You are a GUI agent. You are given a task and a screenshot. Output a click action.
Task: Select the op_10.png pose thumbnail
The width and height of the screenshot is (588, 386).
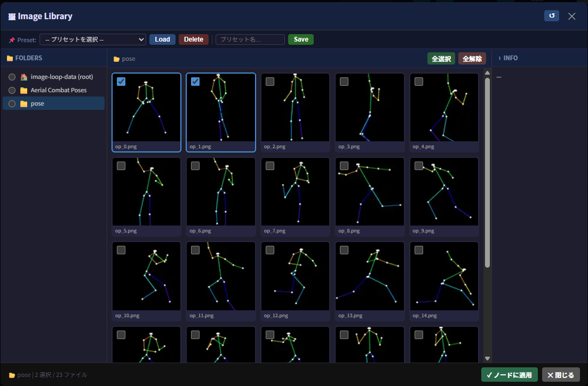click(146, 276)
